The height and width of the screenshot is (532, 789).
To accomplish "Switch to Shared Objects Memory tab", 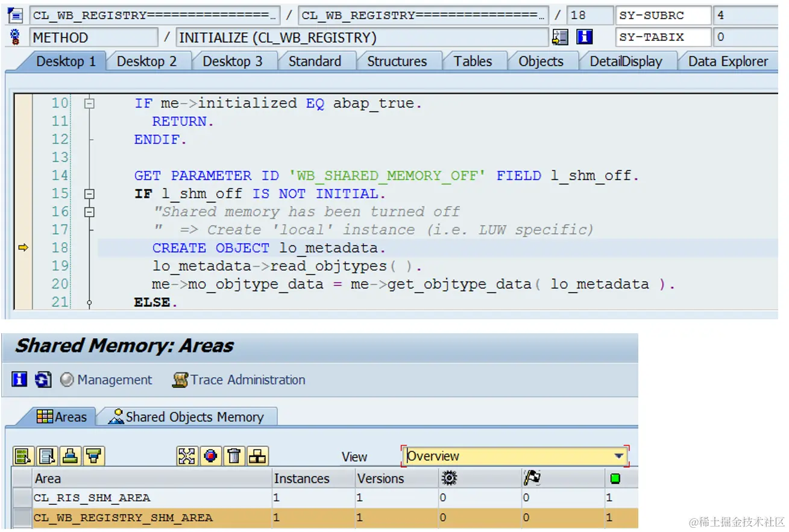I will (x=186, y=417).
